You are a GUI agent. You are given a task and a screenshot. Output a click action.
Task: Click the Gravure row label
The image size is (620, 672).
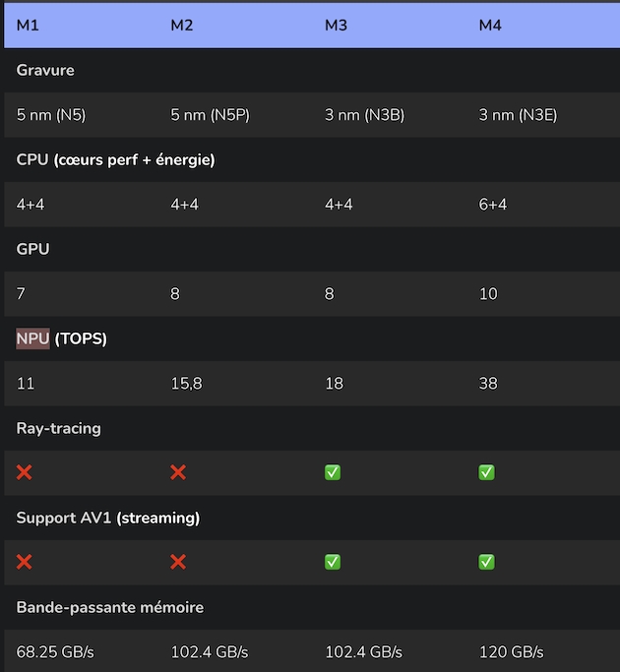45,70
